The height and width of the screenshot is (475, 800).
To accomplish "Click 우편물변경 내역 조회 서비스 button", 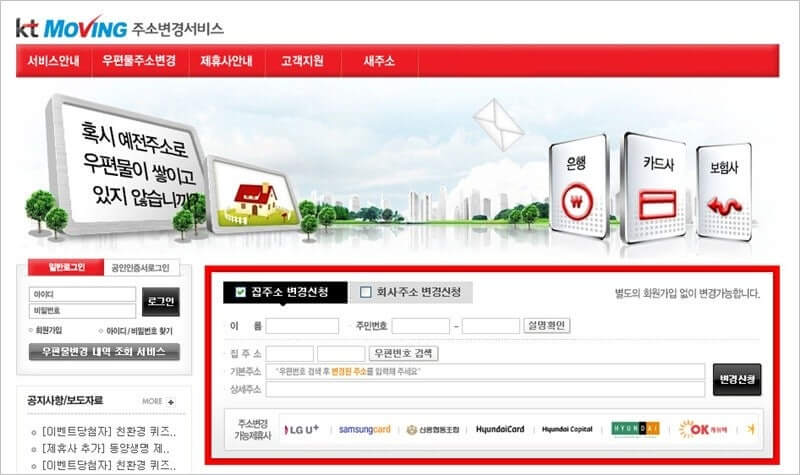I will 104,352.
